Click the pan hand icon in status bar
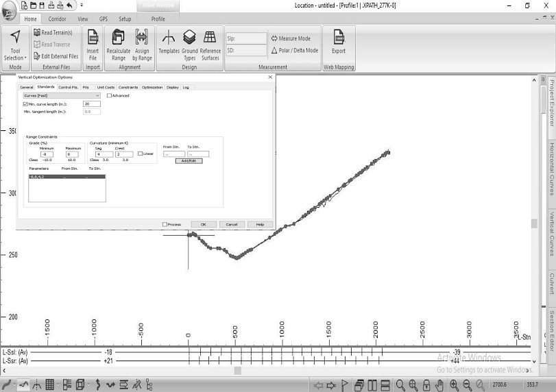The width and height of the screenshot is (556, 392). pyautogui.click(x=439, y=385)
